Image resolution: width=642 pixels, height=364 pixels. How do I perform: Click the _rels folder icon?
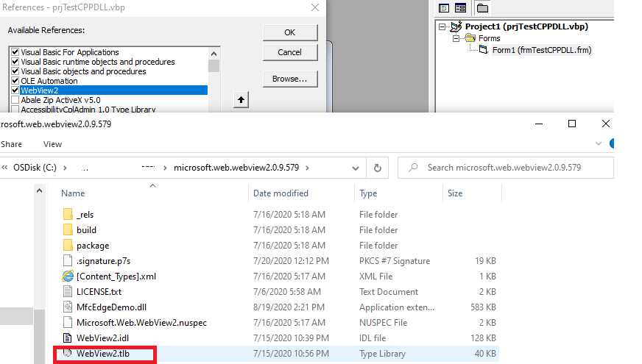68,214
